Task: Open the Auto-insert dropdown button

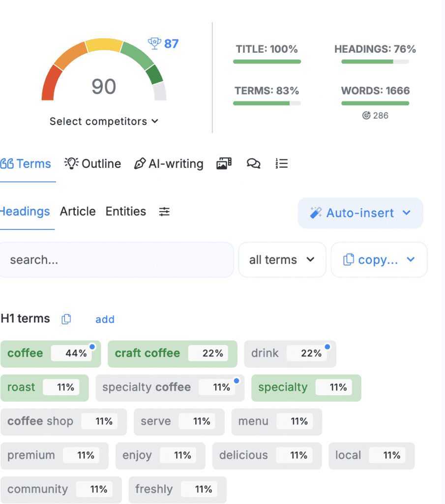Action: pyautogui.click(x=360, y=213)
